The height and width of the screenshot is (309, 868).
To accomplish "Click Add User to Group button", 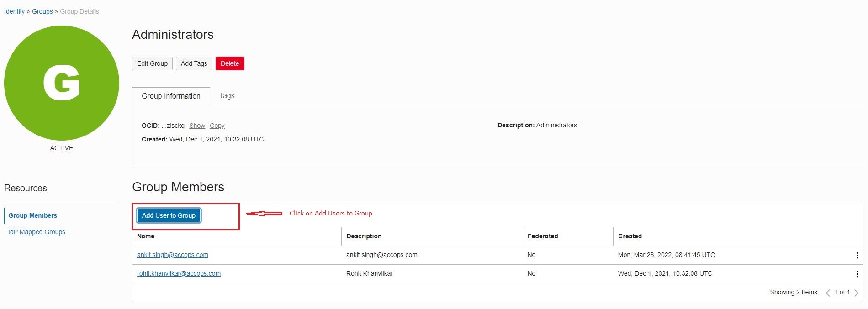I will [x=169, y=215].
